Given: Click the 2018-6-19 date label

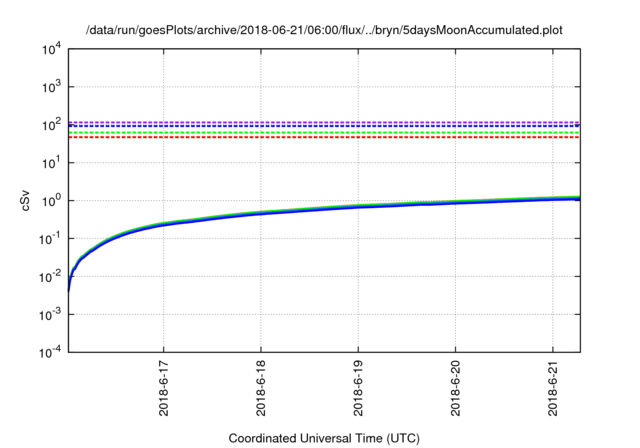Looking at the screenshot, I should click(358, 388).
